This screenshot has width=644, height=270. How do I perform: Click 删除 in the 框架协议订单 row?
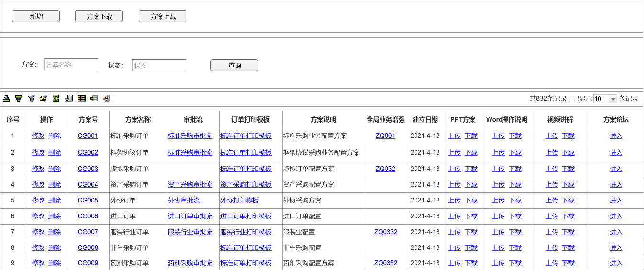click(55, 153)
